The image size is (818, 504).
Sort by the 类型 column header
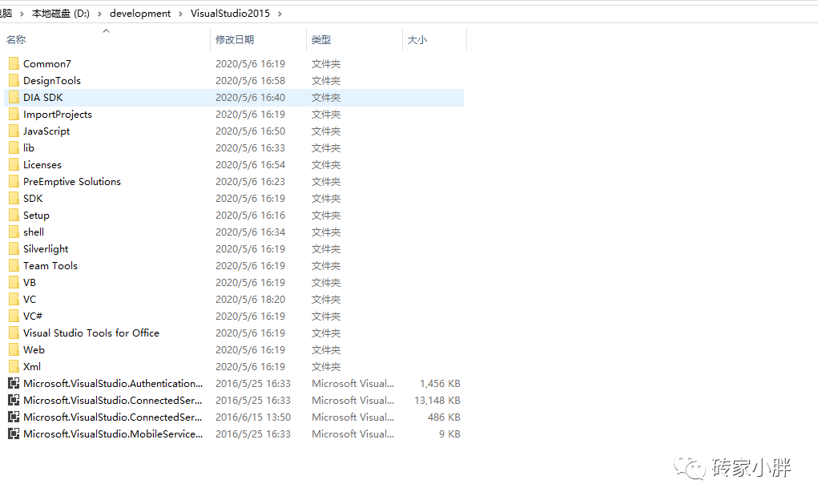320,39
